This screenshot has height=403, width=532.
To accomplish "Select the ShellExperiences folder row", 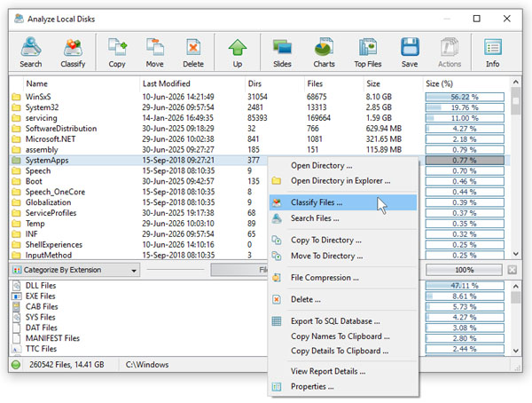I will click(x=139, y=245).
